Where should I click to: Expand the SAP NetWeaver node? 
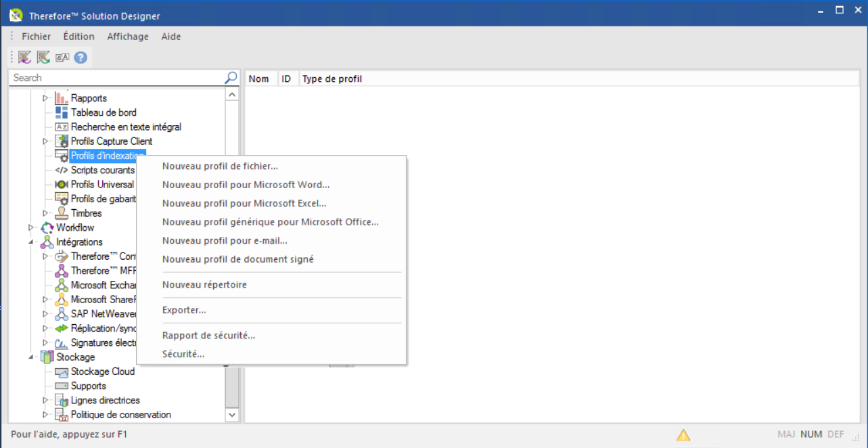pos(45,314)
